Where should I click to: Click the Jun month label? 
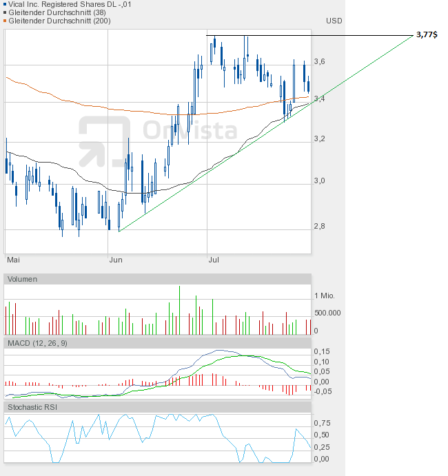(116, 260)
